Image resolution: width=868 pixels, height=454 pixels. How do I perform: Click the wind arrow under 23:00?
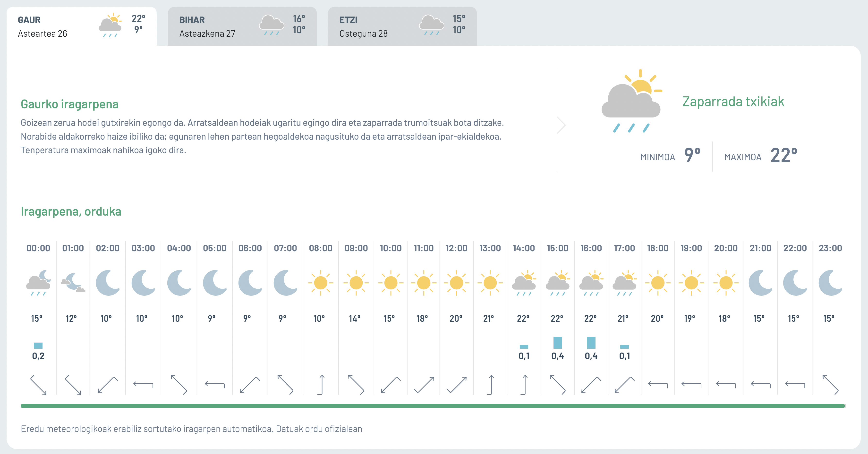[x=831, y=385]
